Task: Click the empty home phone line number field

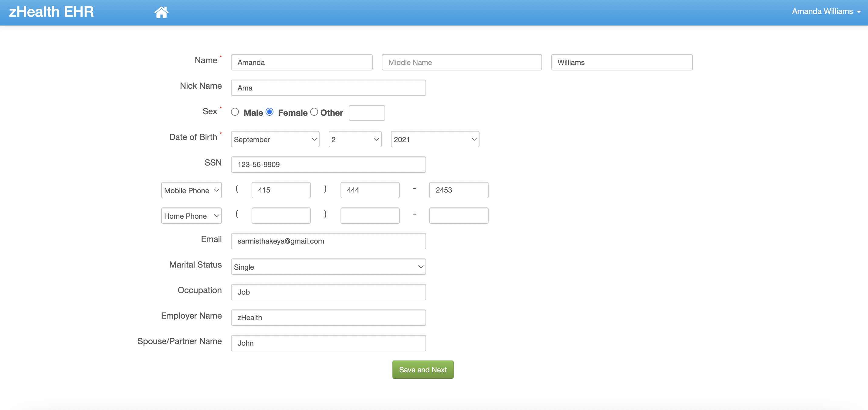Action: coord(459,216)
